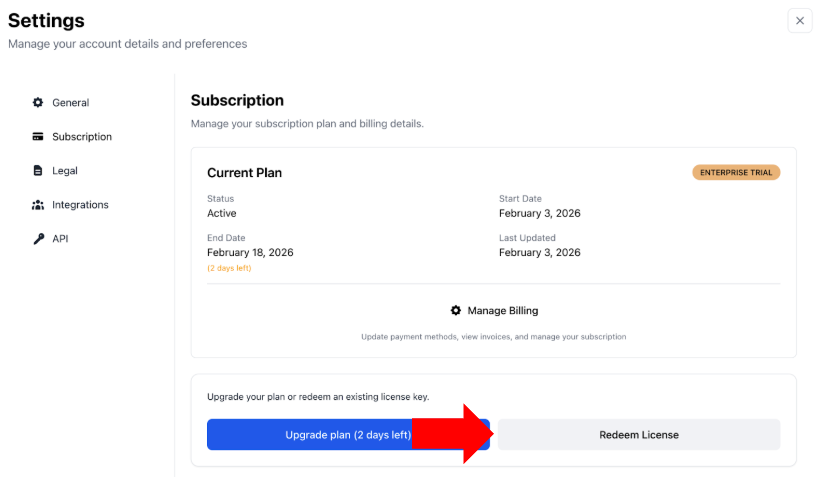Click the gear icon next to Manage Billing

pyautogui.click(x=456, y=311)
